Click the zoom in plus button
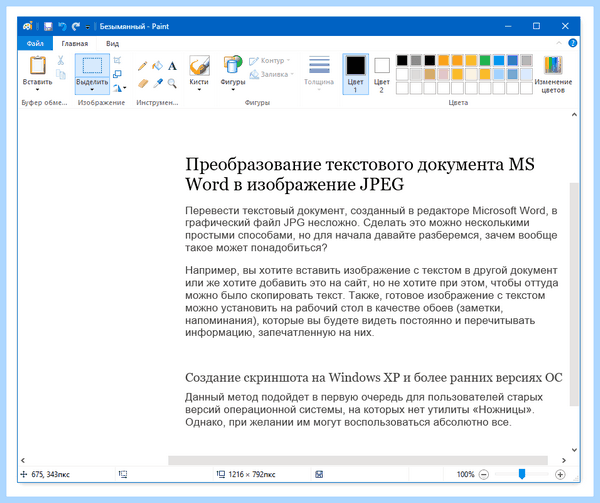 pyautogui.click(x=560, y=475)
